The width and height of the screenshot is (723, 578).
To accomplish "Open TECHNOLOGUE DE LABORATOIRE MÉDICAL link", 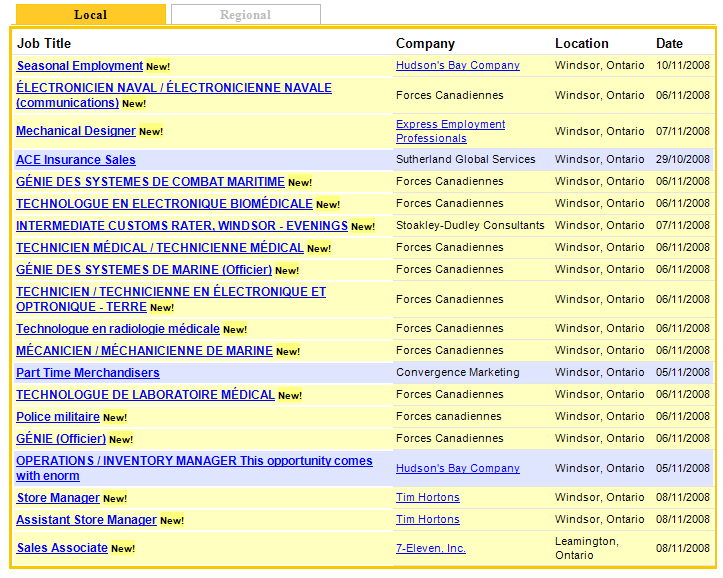I will coord(146,395).
